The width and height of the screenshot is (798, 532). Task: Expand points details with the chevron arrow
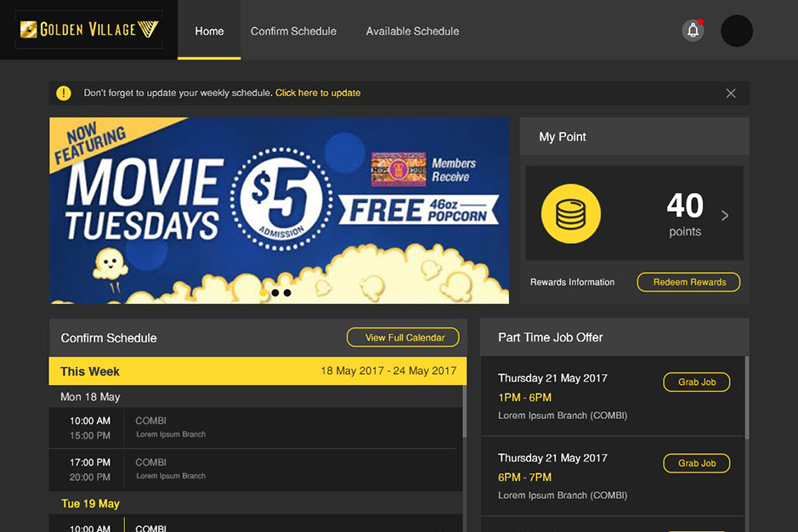[x=725, y=216]
